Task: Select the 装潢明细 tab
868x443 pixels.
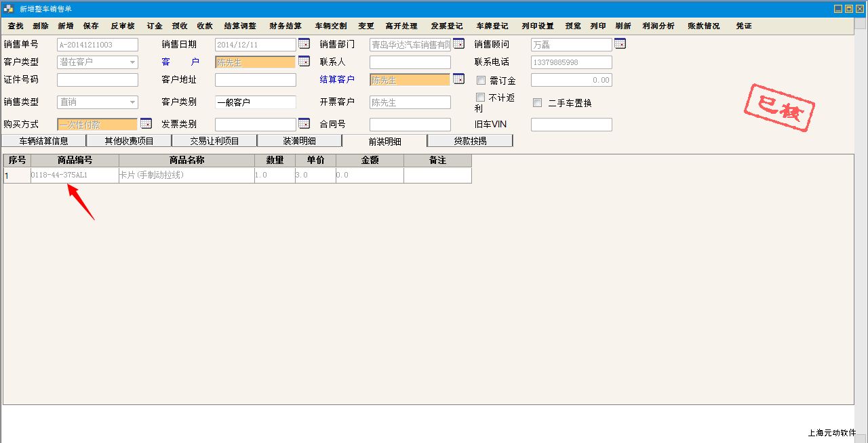Action: (299, 141)
